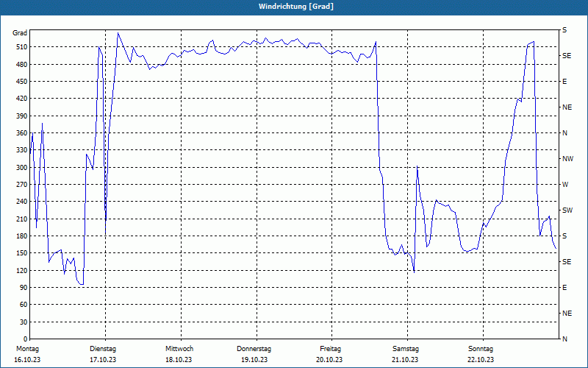Image resolution: width=588 pixels, height=368 pixels.
Task: Click the y-axis value 480
Action: pyautogui.click(x=21, y=64)
